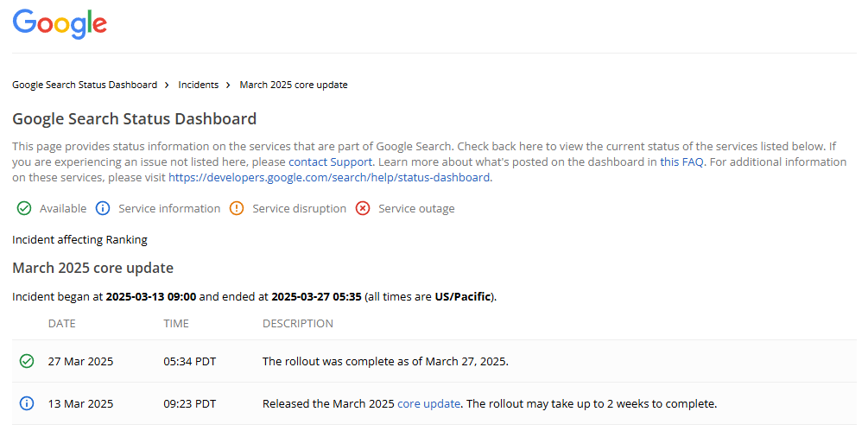Click the Service outage legend label
The image size is (868, 437).
(417, 209)
